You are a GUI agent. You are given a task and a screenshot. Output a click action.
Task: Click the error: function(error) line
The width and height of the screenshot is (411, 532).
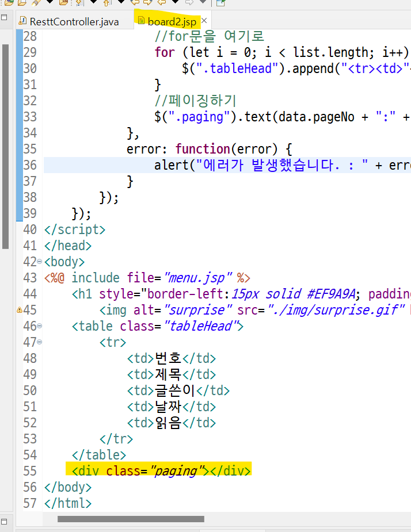tap(209, 150)
